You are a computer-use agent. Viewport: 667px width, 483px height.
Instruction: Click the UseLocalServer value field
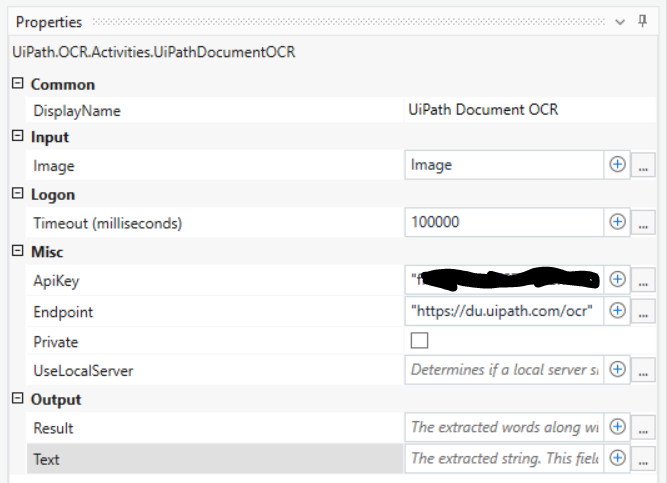[504, 370]
